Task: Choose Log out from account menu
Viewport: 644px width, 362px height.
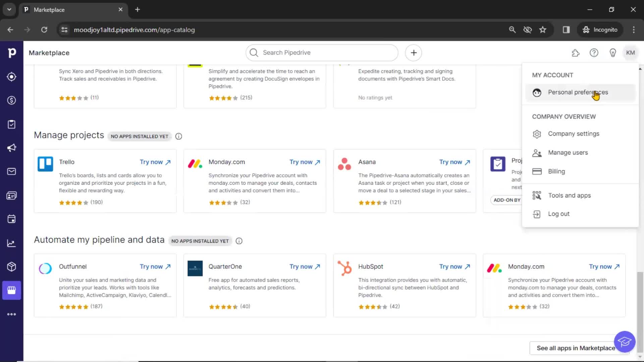Action: coord(580,214)
